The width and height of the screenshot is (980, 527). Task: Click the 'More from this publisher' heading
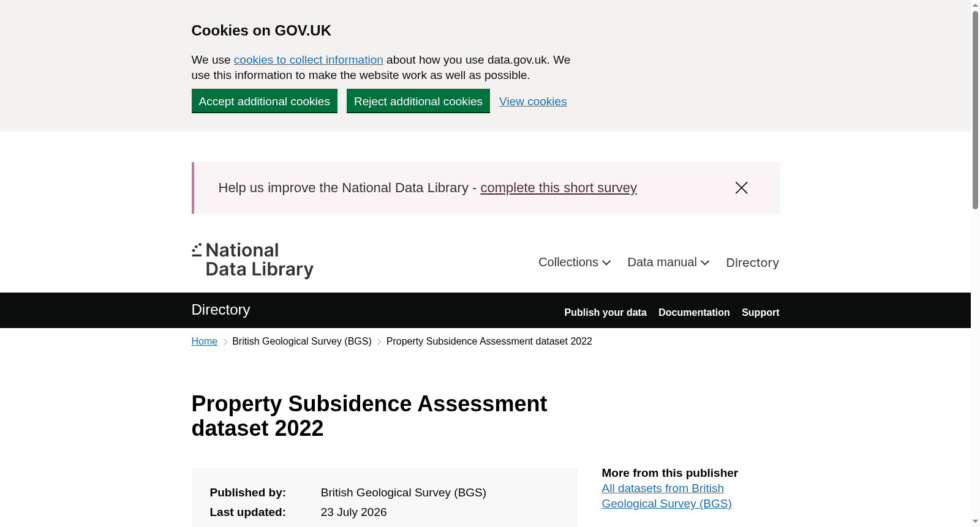click(670, 473)
